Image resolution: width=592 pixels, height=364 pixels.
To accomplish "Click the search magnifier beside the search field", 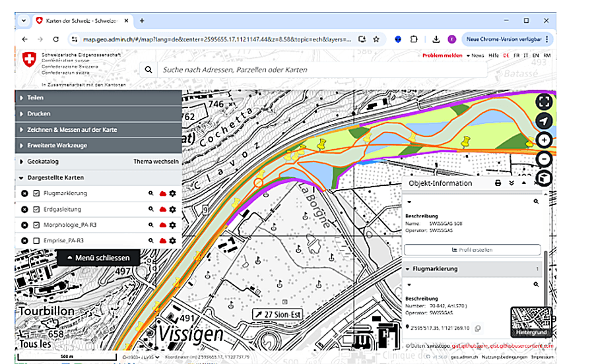I will point(148,70).
